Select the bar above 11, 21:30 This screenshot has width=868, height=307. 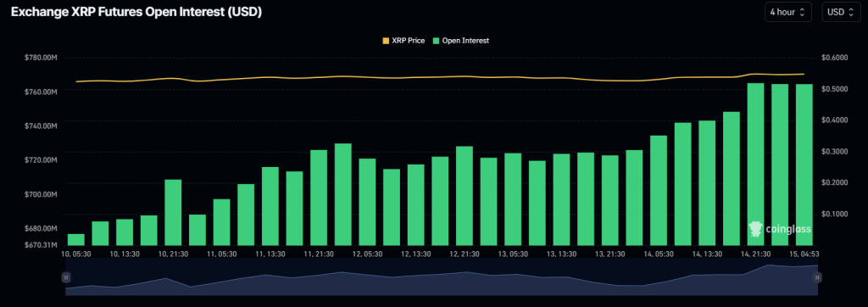[319, 198]
